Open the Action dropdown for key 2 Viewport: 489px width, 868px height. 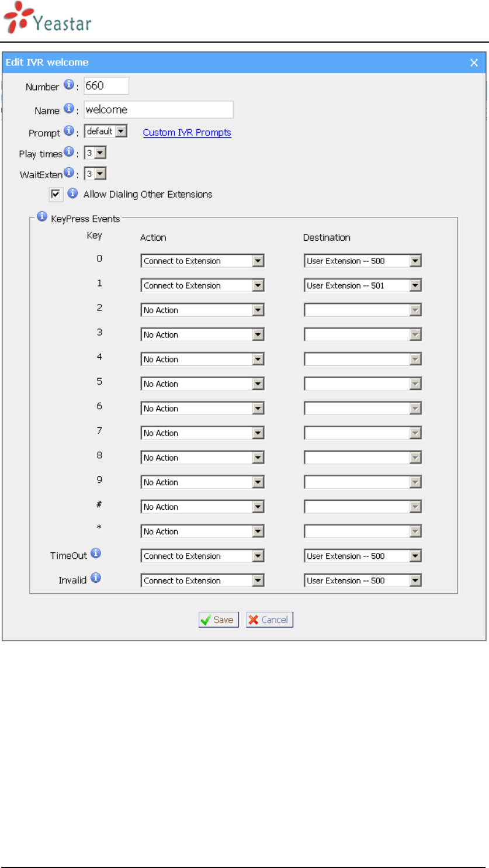pyautogui.click(x=202, y=310)
